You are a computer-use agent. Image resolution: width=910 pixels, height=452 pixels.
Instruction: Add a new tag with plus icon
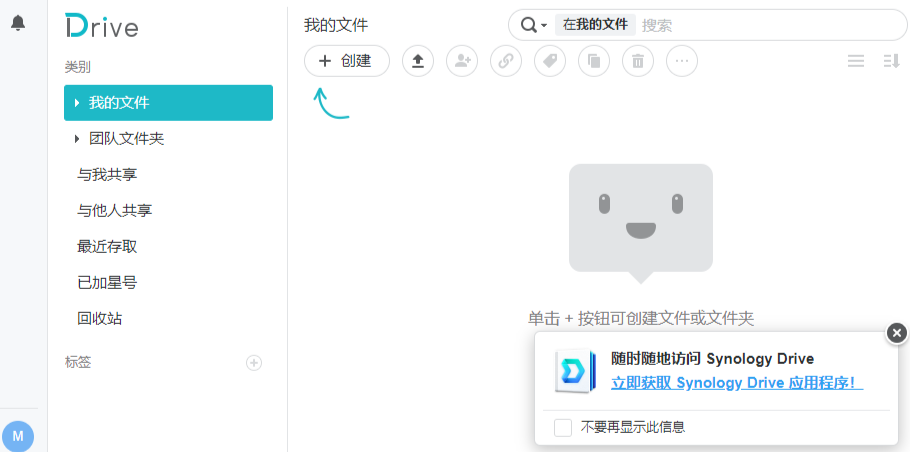pyautogui.click(x=254, y=363)
